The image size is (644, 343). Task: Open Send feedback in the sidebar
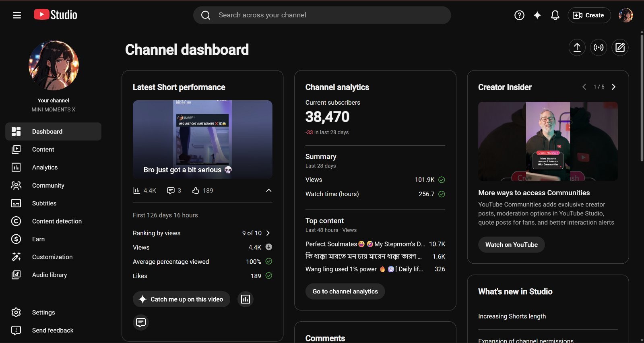pyautogui.click(x=53, y=331)
